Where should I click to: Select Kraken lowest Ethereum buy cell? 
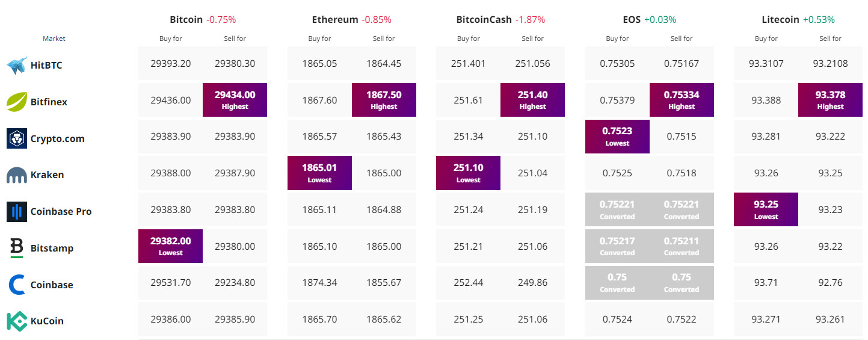point(319,173)
